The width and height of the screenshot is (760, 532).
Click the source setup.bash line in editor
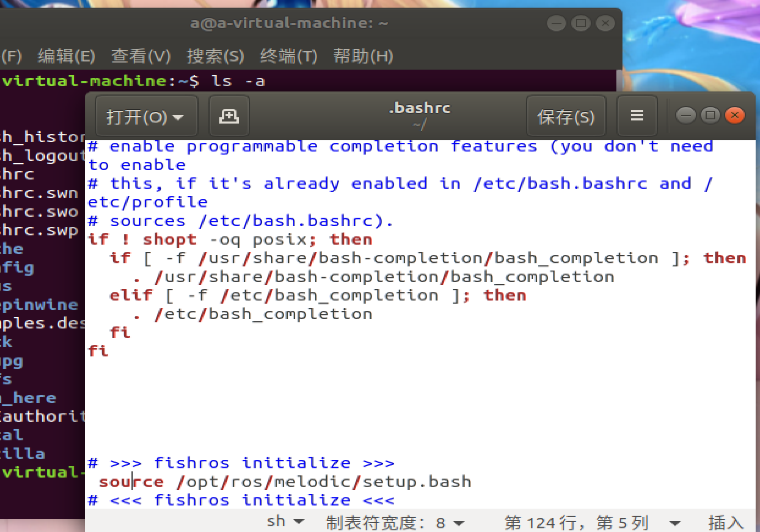click(285, 482)
